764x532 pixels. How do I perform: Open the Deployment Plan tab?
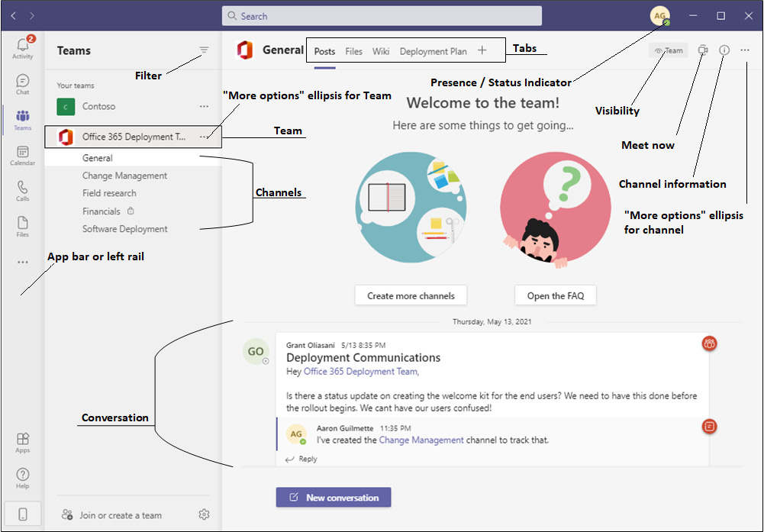pyautogui.click(x=434, y=51)
